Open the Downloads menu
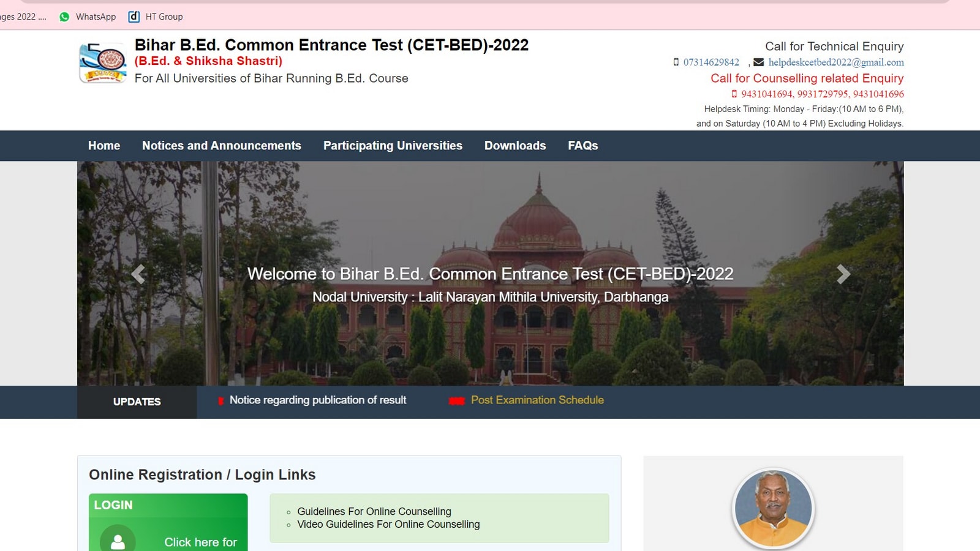 515,146
